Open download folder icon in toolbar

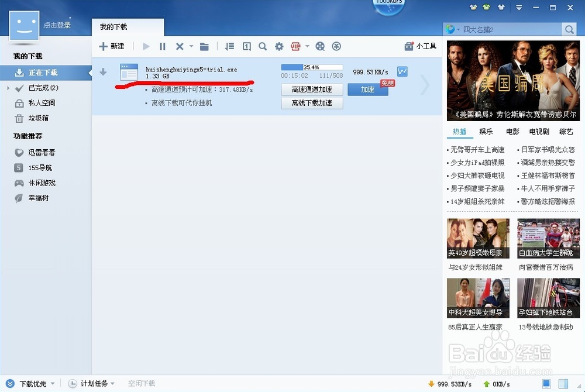click(204, 46)
